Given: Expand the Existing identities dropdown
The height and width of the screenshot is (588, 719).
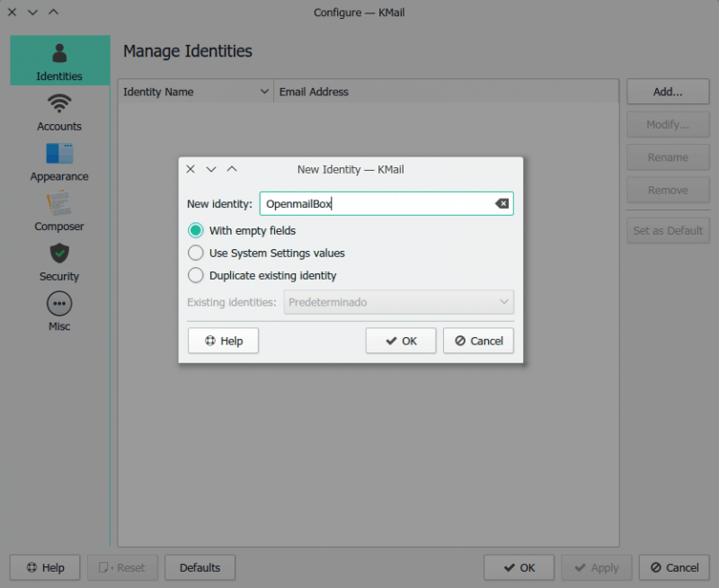Looking at the screenshot, I should [398, 302].
